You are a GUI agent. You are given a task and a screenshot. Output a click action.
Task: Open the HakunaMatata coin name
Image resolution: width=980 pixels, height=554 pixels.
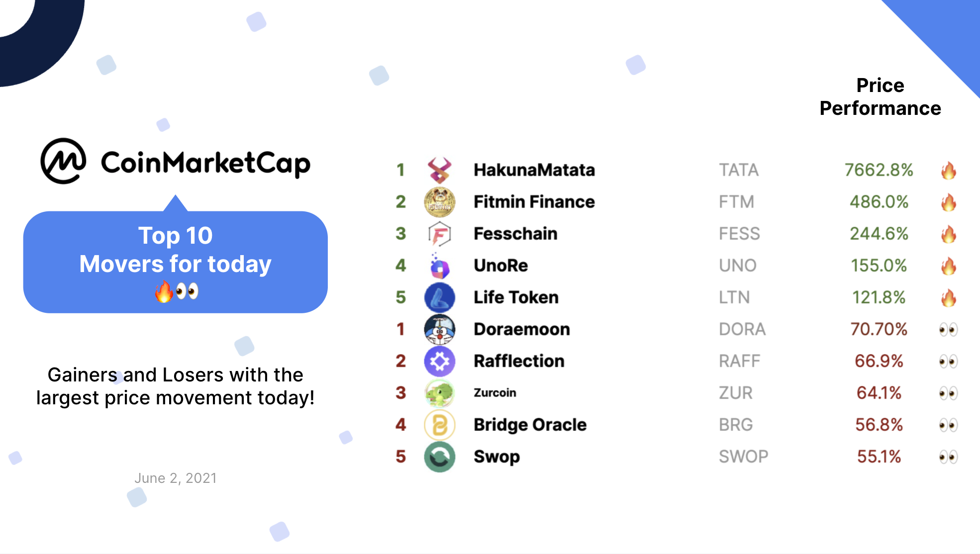534,170
